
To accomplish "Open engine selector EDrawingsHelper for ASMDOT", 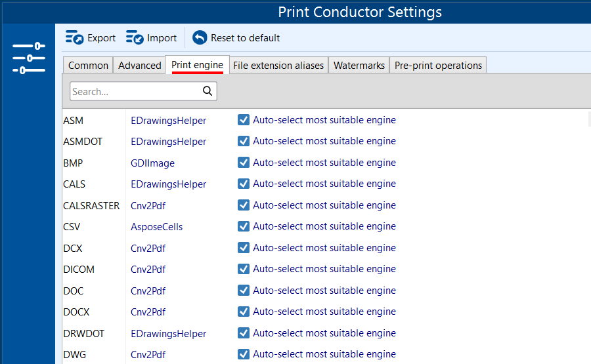I will click(x=168, y=142).
